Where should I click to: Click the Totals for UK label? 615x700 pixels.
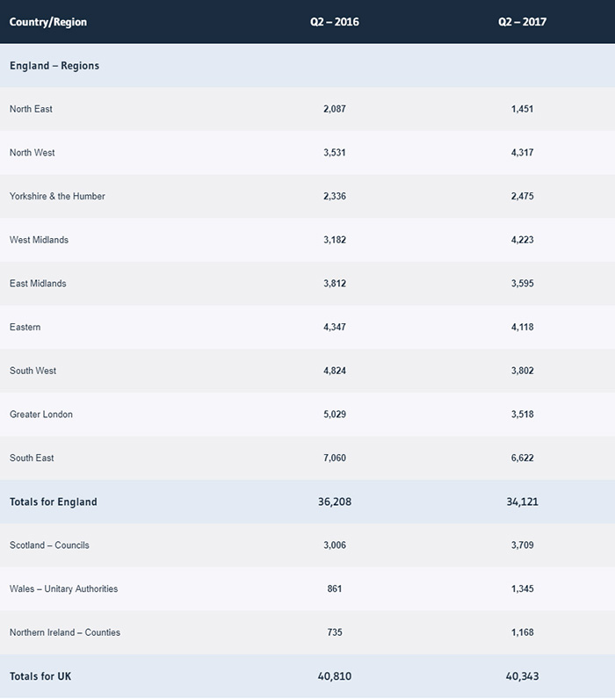42,676
